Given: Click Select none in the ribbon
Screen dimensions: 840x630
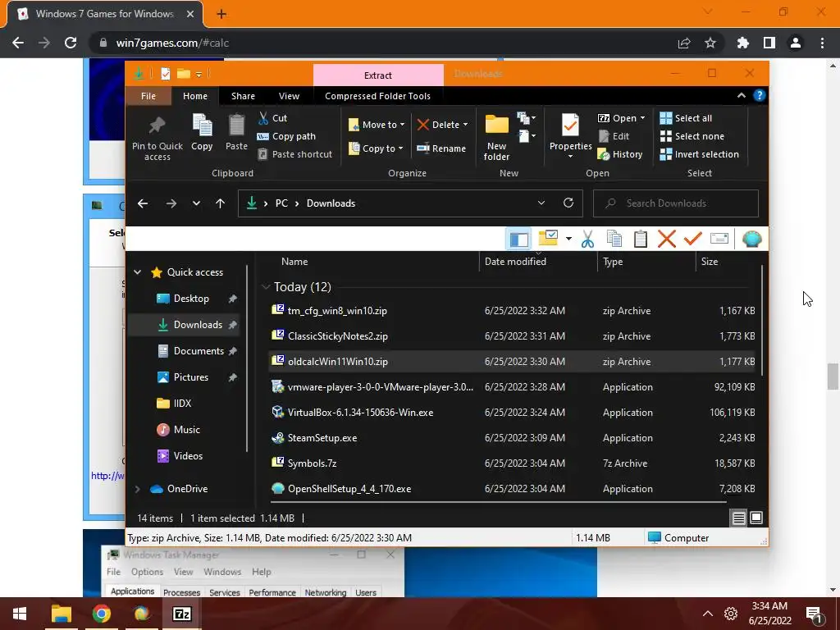Looking at the screenshot, I should pyautogui.click(x=692, y=136).
